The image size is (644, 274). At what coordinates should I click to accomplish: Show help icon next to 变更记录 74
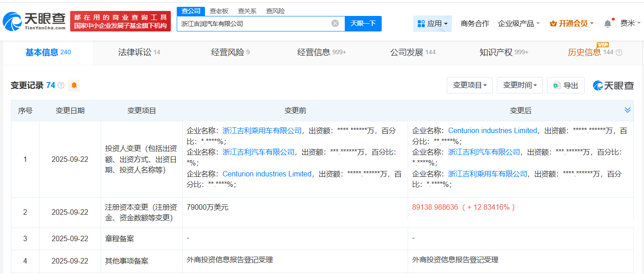pyautogui.click(x=61, y=85)
